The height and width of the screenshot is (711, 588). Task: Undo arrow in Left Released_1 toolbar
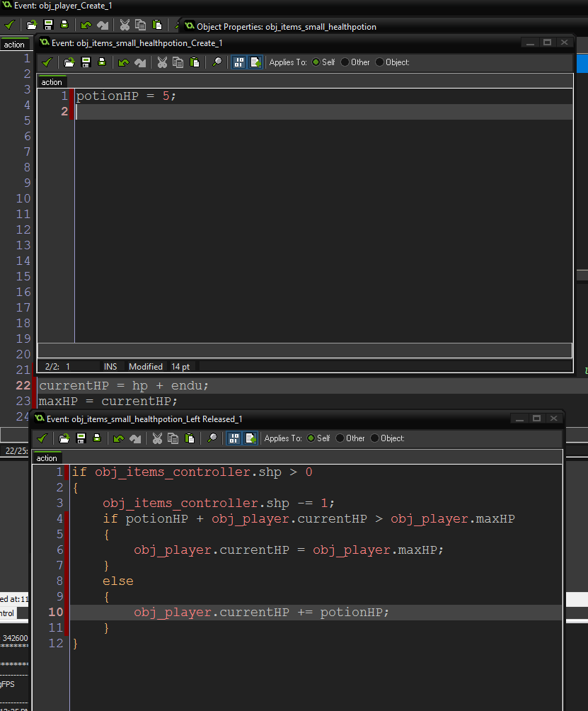click(x=118, y=438)
